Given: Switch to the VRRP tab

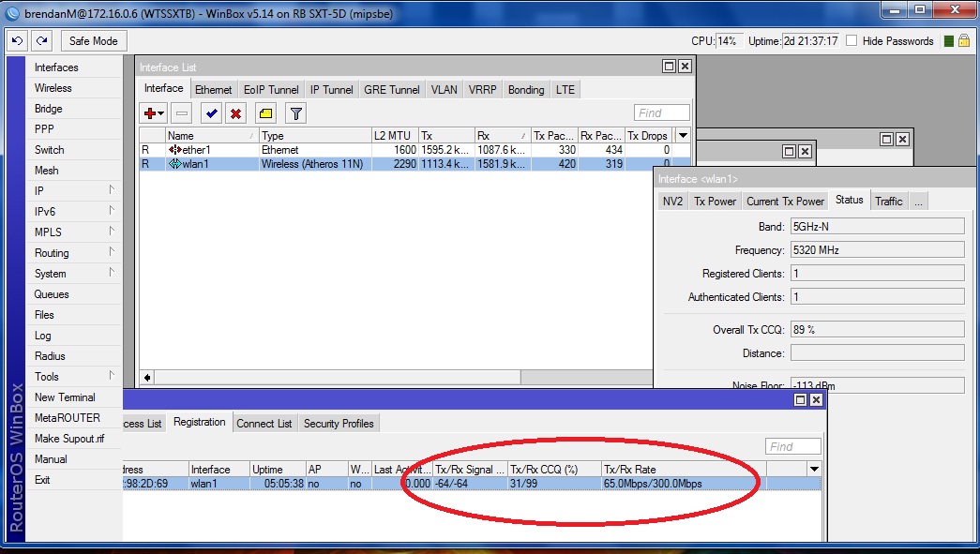Looking at the screenshot, I should tap(483, 90).
